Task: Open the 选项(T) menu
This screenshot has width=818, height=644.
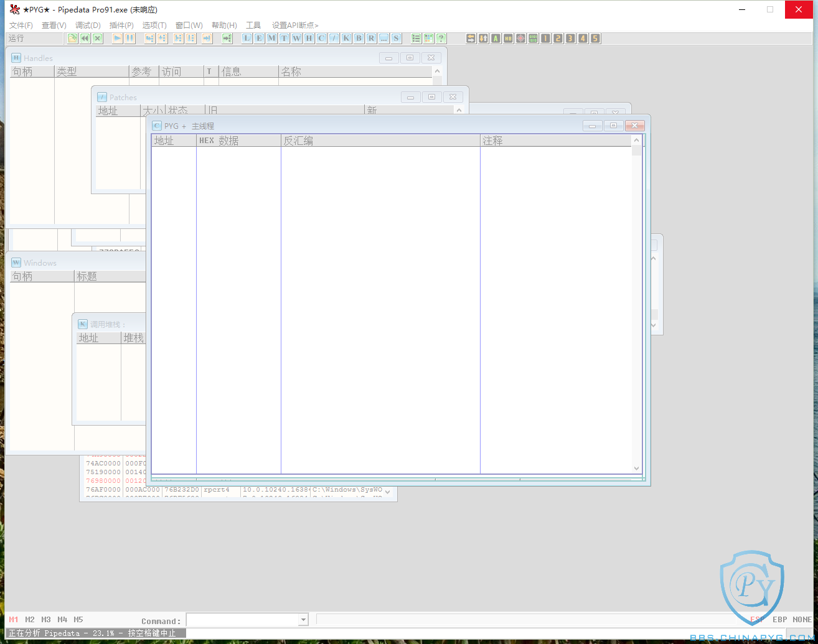Action: point(154,26)
